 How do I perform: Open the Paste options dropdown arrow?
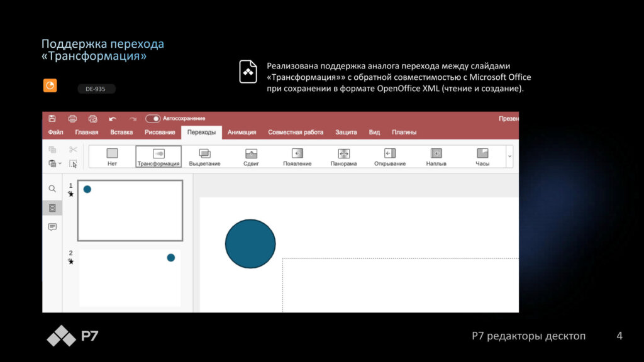pyautogui.click(x=60, y=163)
